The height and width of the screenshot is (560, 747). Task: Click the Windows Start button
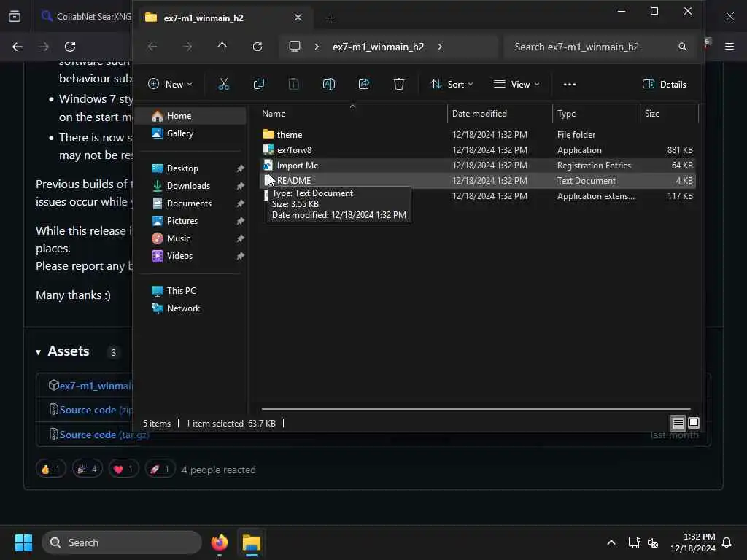click(23, 542)
